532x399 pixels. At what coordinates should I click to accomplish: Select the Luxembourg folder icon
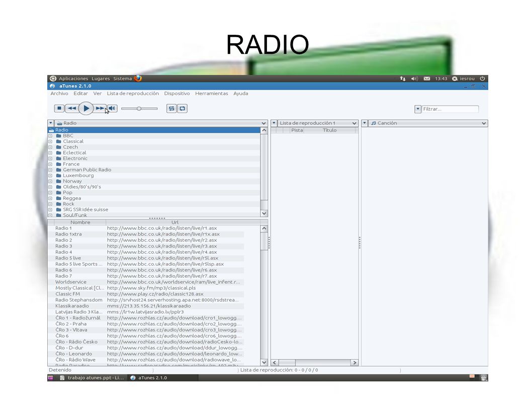pyautogui.click(x=59, y=176)
